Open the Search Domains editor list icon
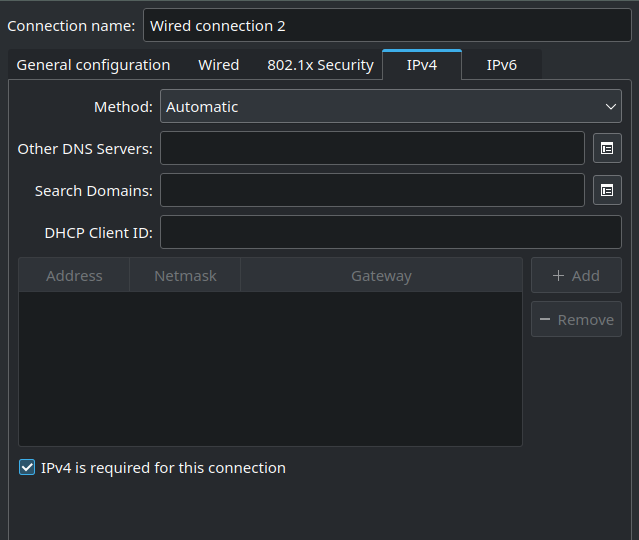The width and height of the screenshot is (639, 540). click(x=607, y=190)
